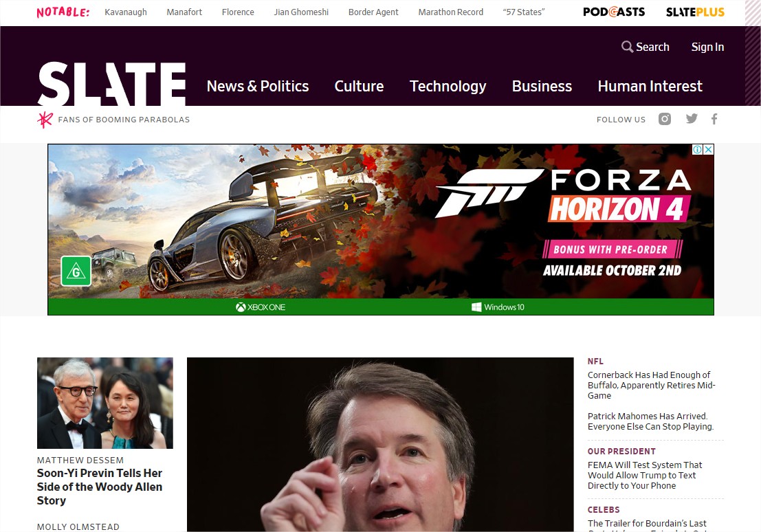Open the Woody Allen and Soon-Yi thumbnail

[x=104, y=403]
